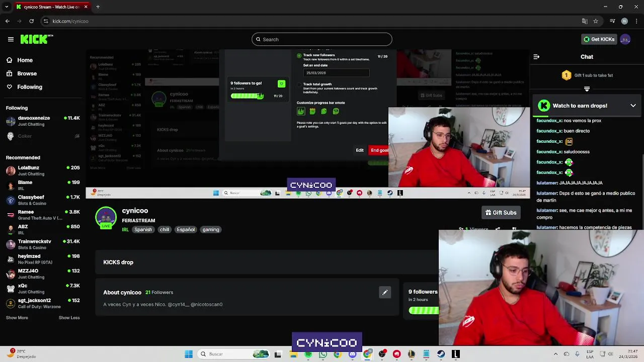Click the Gift Subs button
Image resolution: width=644 pixels, height=362 pixels.
pos(501,213)
